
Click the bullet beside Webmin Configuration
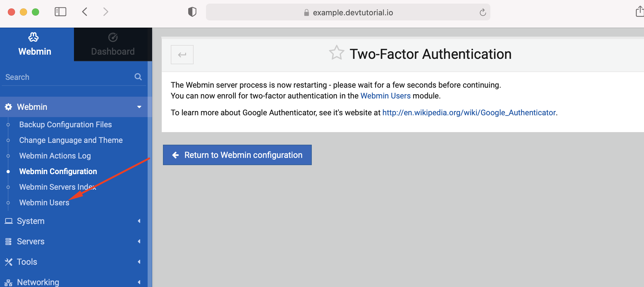coord(8,172)
